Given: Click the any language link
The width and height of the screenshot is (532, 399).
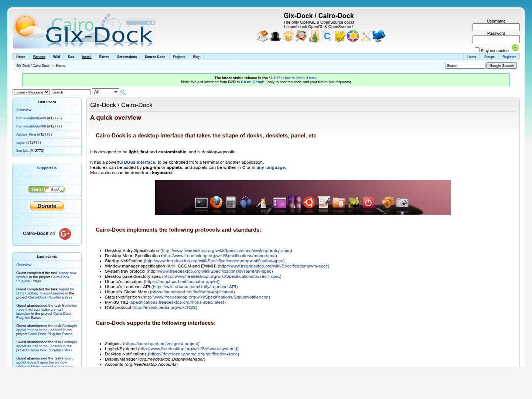Looking at the screenshot, I should 271,167.
